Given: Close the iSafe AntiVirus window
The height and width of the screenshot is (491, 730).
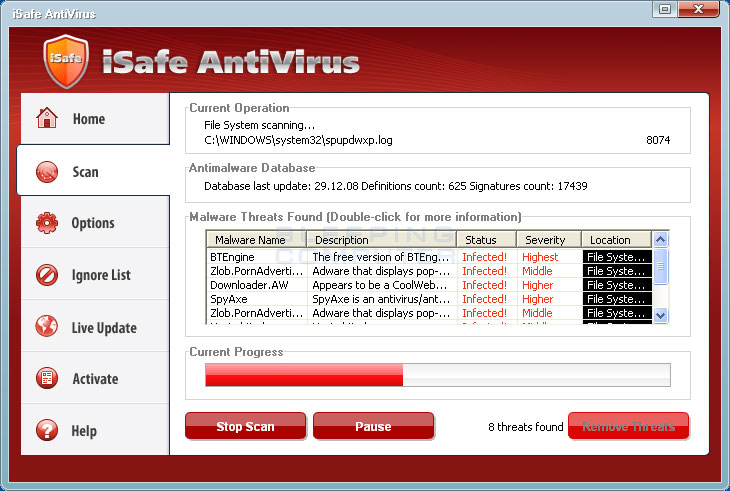Looking at the screenshot, I should (698, 9).
